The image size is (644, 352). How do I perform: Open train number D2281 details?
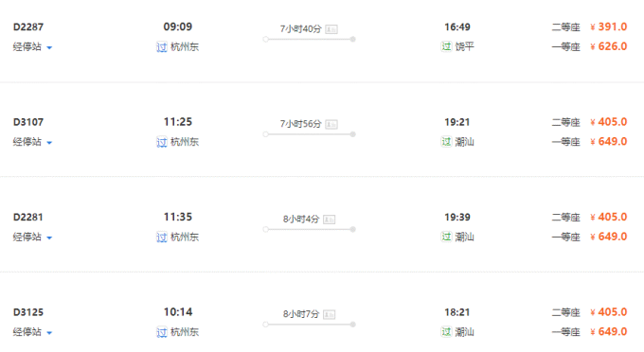tap(27, 217)
